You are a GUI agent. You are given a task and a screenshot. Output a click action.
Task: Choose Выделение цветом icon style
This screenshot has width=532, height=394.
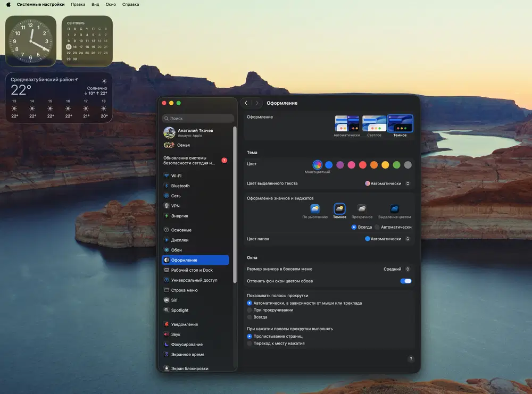coord(395,211)
